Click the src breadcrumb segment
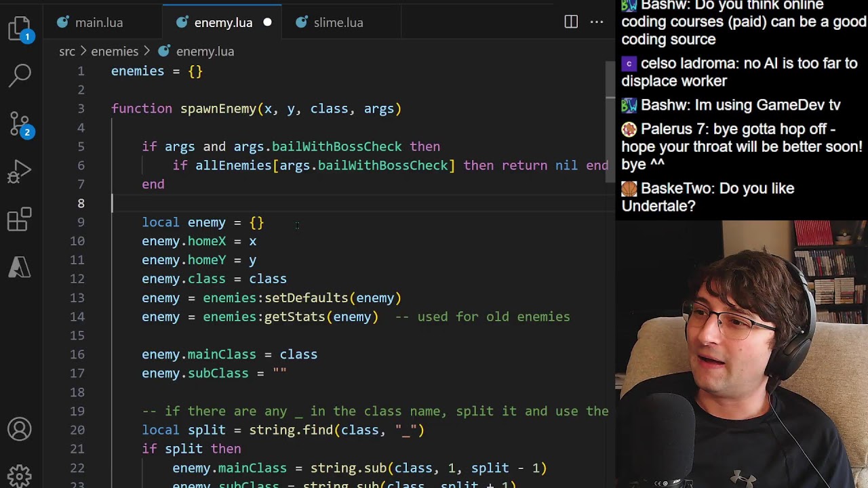The width and height of the screenshot is (868, 488). click(67, 52)
